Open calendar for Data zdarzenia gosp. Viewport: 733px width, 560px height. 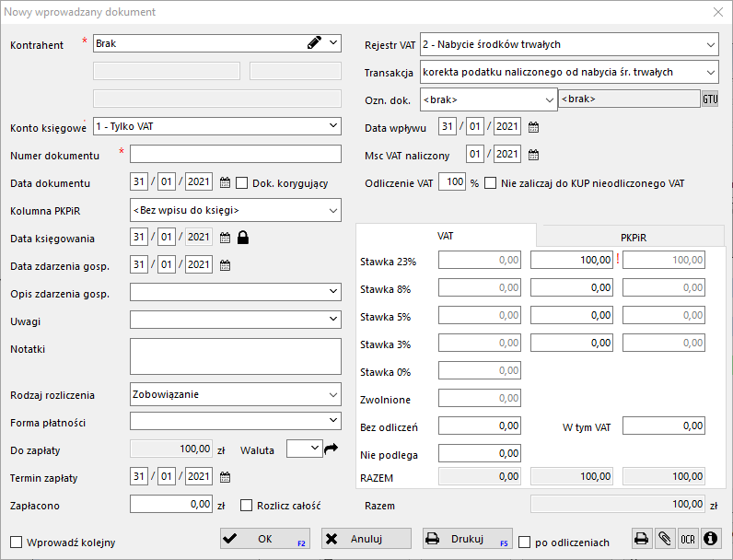225,265
